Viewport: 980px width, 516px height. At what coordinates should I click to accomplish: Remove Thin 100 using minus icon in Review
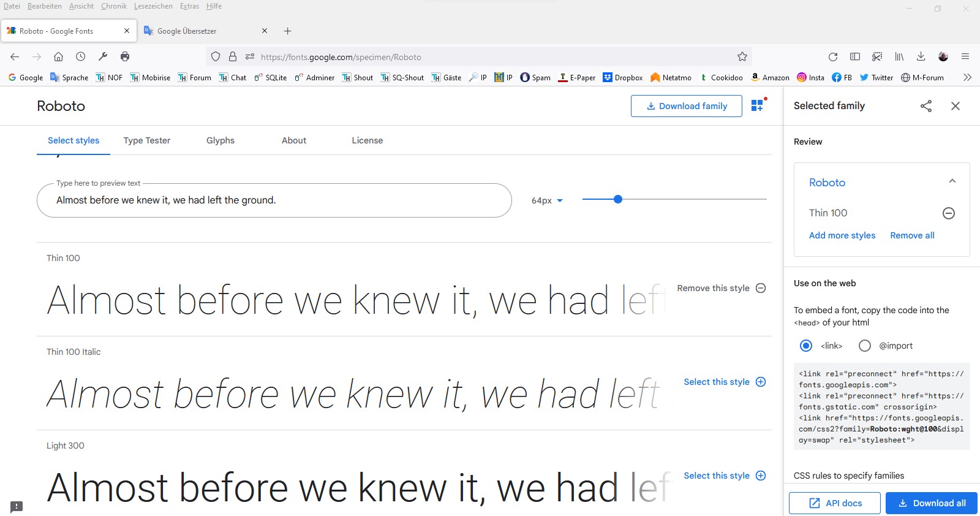click(948, 213)
